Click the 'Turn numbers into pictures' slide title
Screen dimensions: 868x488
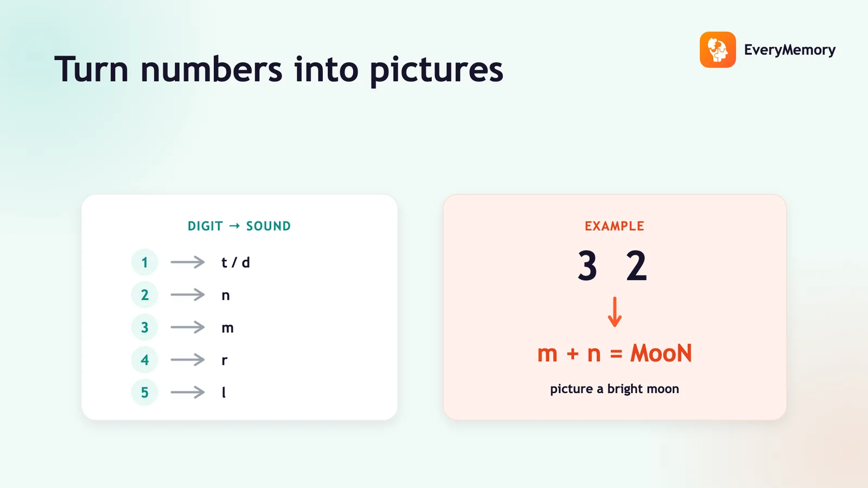click(279, 69)
